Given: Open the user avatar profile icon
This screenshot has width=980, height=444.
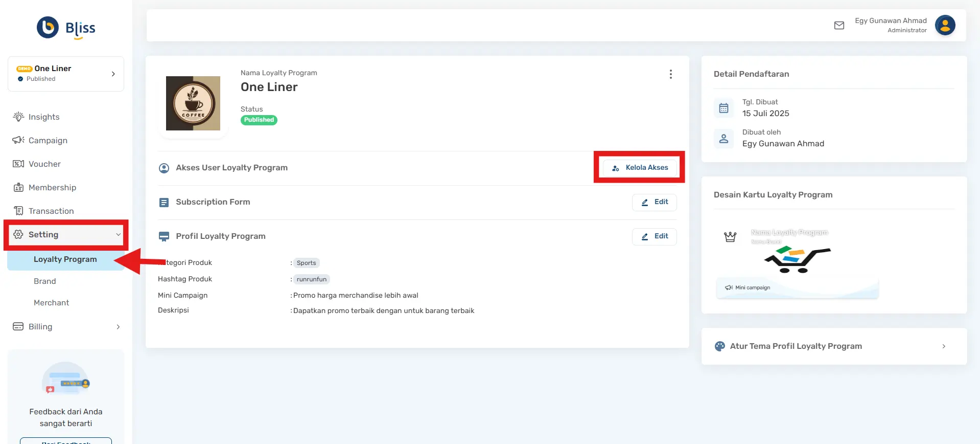Looking at the screenshot, I should 945,25.
